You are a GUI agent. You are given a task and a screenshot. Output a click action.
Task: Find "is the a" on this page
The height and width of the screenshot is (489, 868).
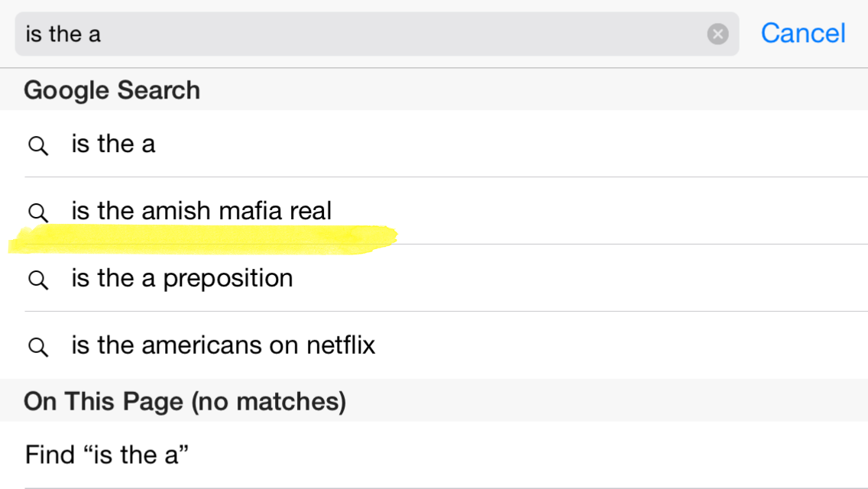(x=107, y=455)
